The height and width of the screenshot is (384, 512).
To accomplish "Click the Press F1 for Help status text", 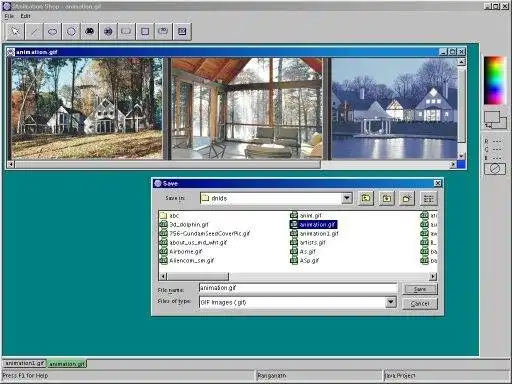I will tap(25, 376).
